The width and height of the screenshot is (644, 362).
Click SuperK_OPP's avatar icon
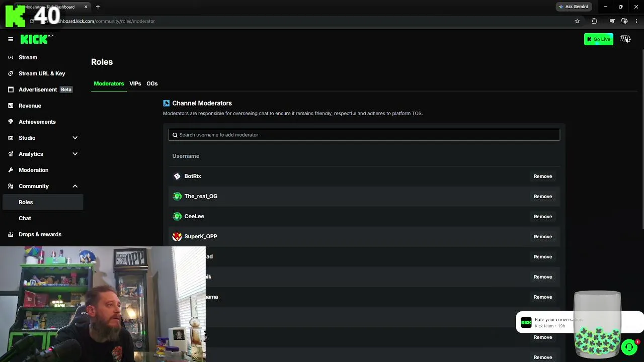point(177,236)
